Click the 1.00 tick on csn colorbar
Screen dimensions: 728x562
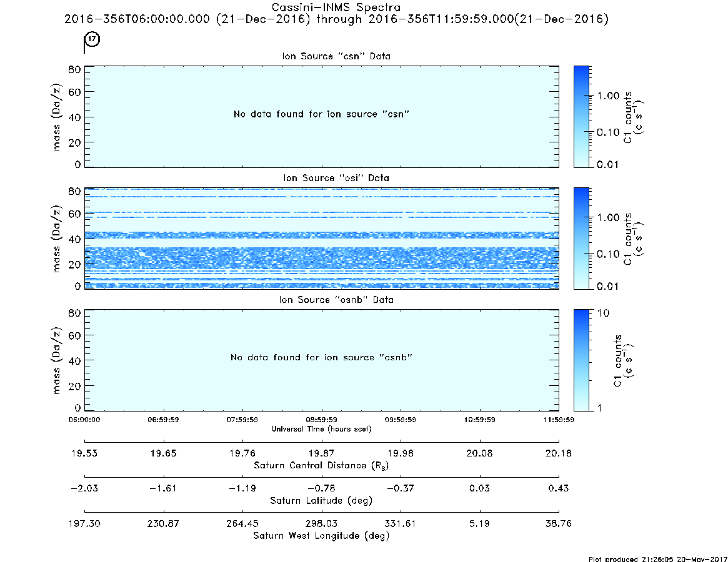click(x=608, y=96)
